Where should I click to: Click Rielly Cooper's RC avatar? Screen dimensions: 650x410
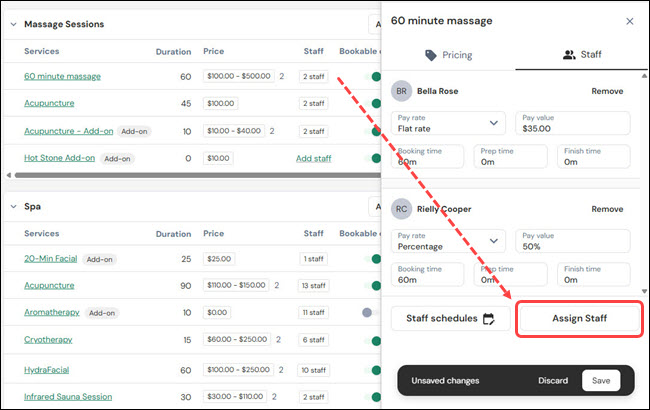click(401, 209)
